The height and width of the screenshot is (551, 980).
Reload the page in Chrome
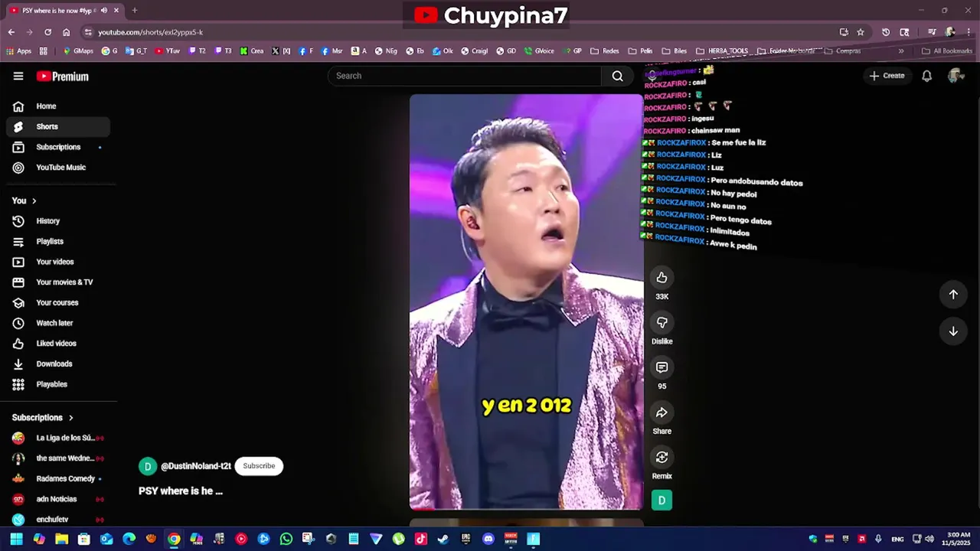(x=47, y=32)
